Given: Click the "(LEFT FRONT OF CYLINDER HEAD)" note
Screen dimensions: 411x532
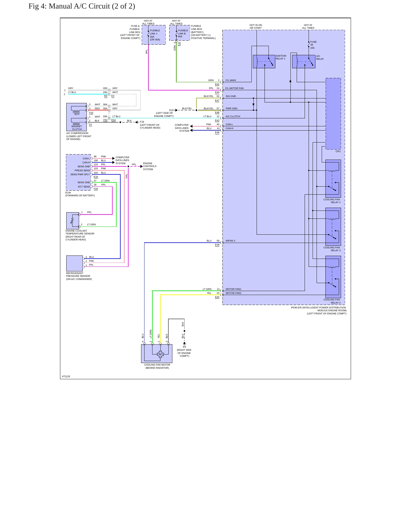Looking at the screenshot, I should tap(150, 126).
